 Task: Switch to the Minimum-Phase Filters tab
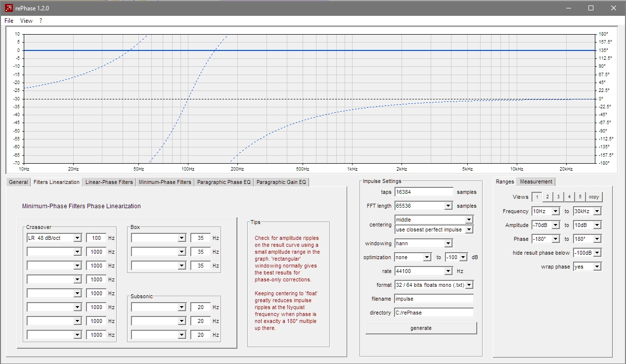[165, 182]
